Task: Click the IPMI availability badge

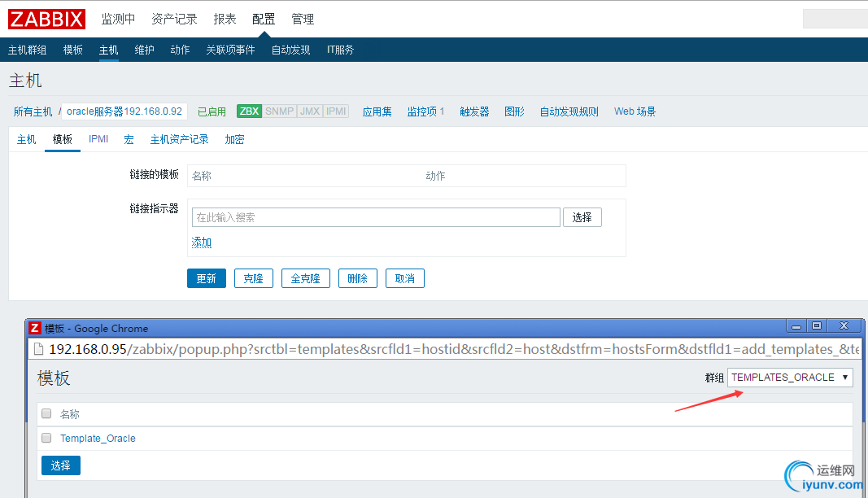Action: (336, 111)
